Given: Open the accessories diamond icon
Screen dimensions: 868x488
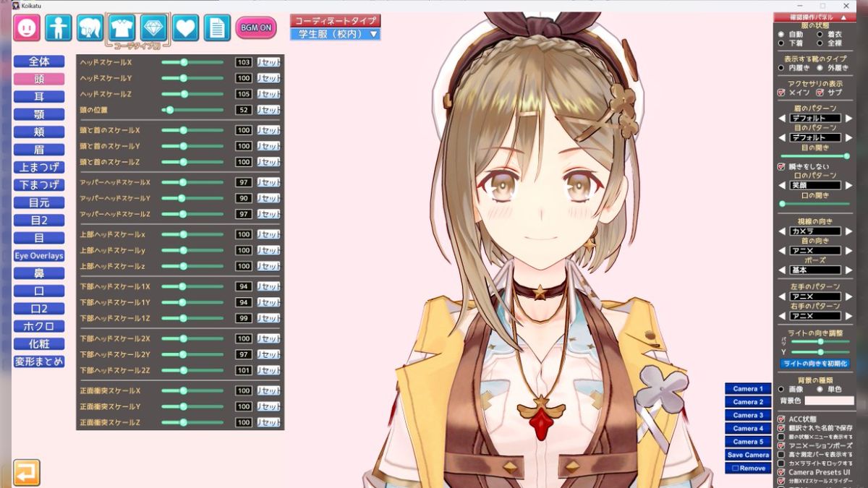Looking at the screenshot, I should (x=154, y=28).
